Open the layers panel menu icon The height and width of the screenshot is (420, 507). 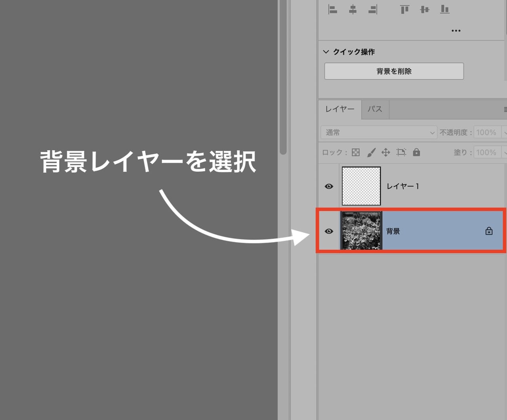click(505, 109)
